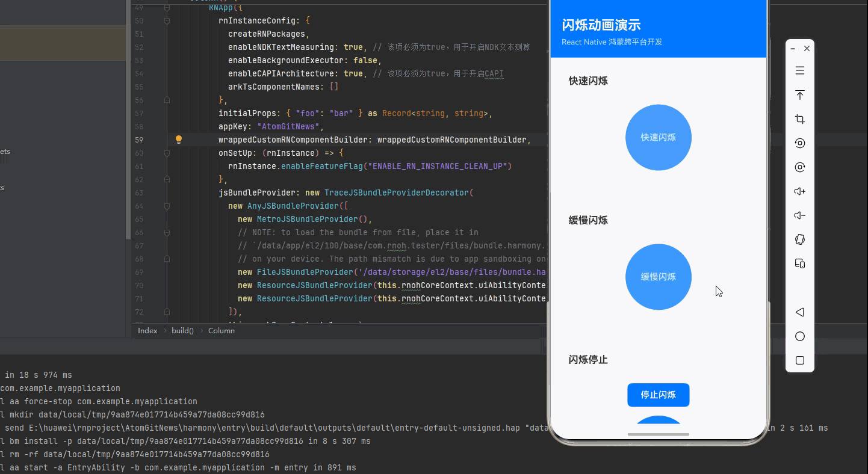Tap the 快速闪烁 circle button
Viewport: 868px width, 474px height.
click(659, 137)
